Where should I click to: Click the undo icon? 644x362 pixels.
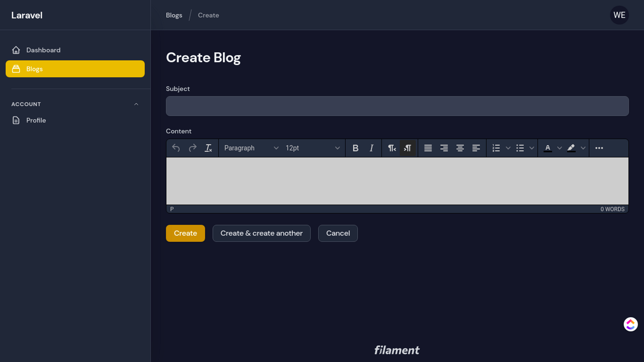point(176,147)
